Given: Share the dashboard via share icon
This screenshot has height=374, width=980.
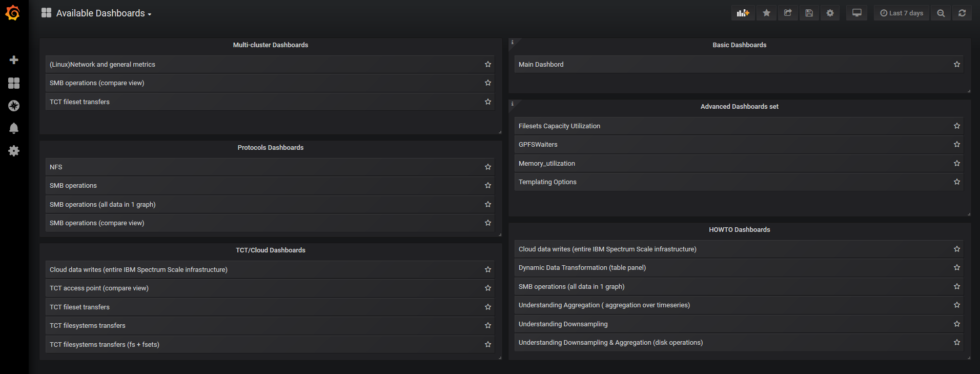Looking at the screenshot, I should [788, 13].
